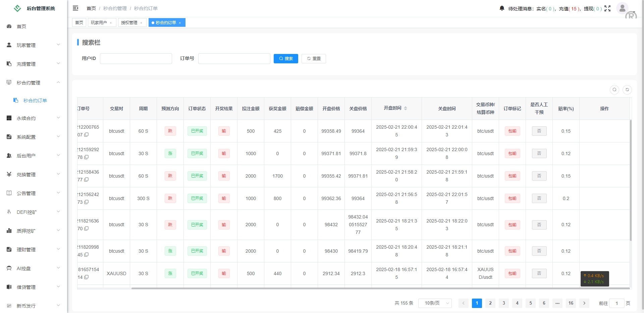Click the magnifier search icon above the table
The height and width of the screenshot is (313, 644).
tap(614, 90)
